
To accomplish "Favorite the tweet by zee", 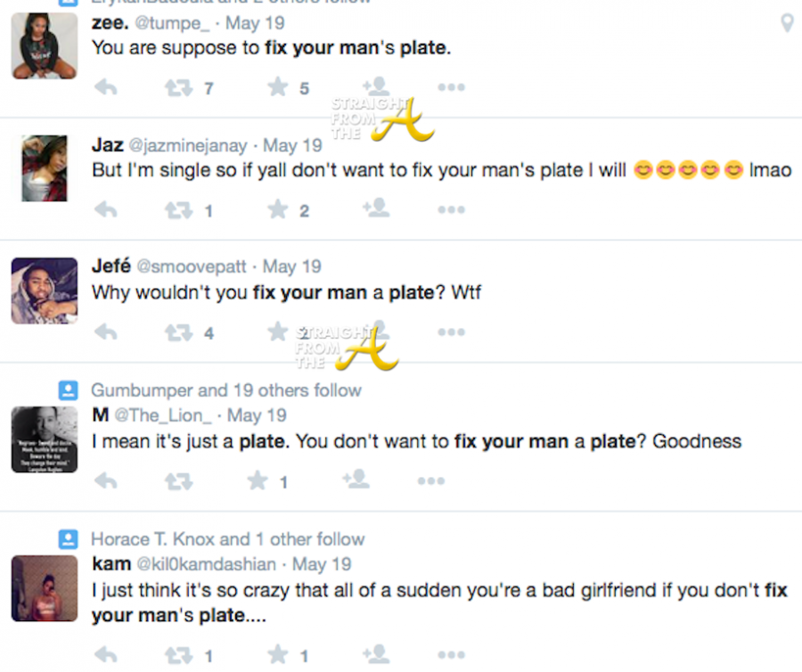I will pos(278,87).
